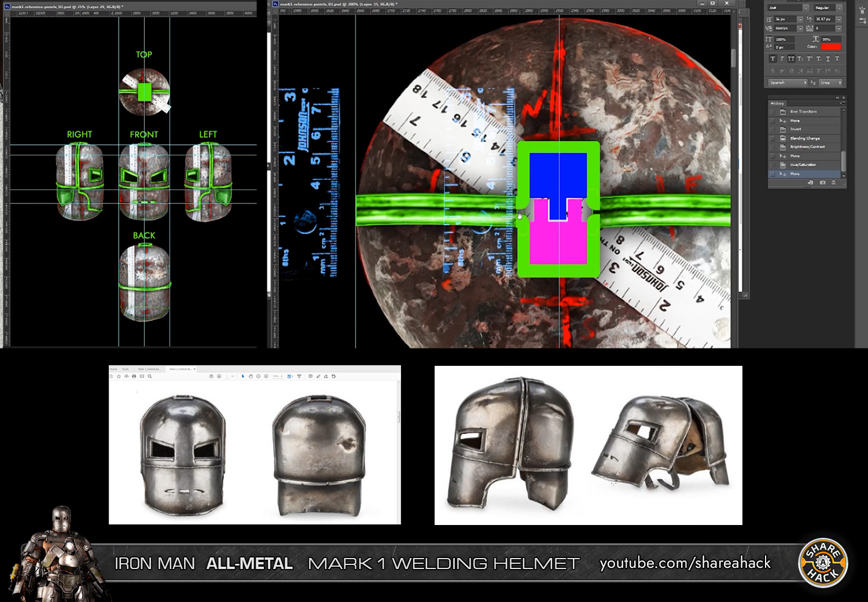Click comment bubble icon in PDF viewer
Image resolution: width=868 pixels, height=602 pixels.
coord(311,376)
